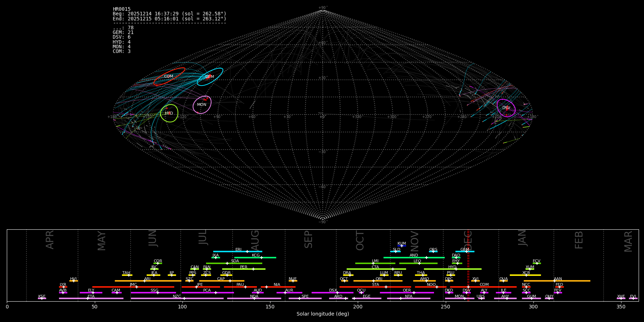
Task: Click the SDA shower bar in timeline
Action: (234, 263)
